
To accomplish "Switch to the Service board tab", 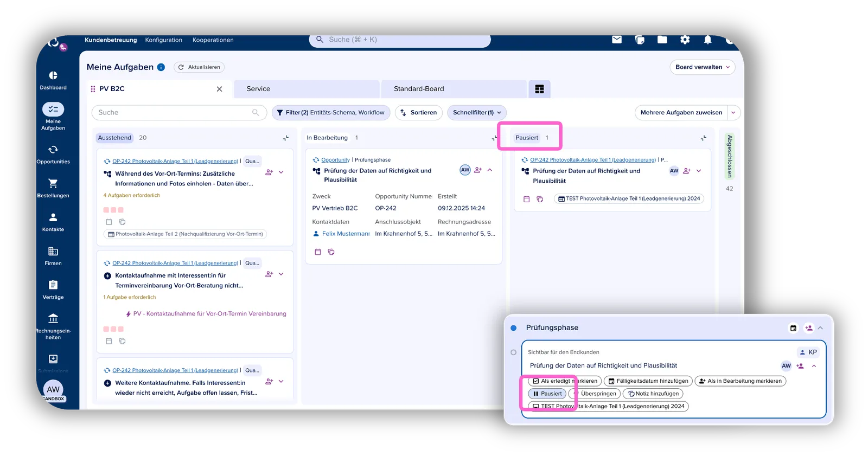I will (x=307, y=89).
